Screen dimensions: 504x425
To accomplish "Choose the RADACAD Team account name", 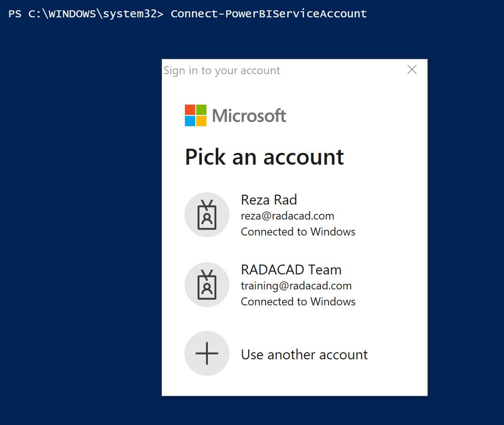I will click(x=291, y=270).
